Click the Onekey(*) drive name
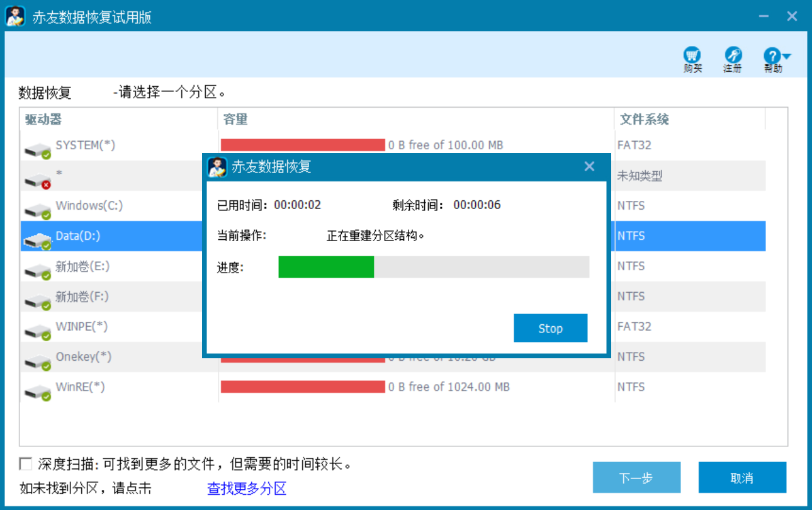812x510 pixels. [x=84, y=356]
